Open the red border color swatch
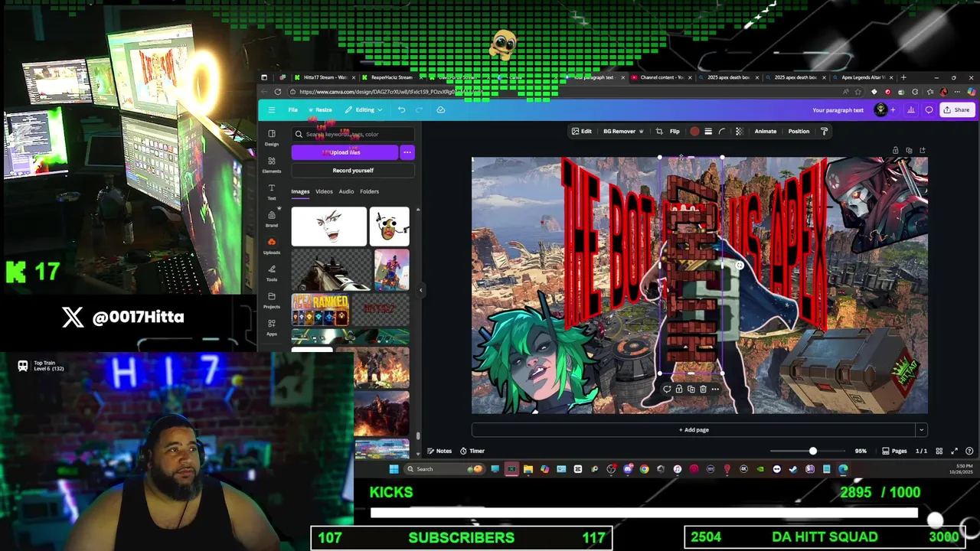 tap(694, 131)
